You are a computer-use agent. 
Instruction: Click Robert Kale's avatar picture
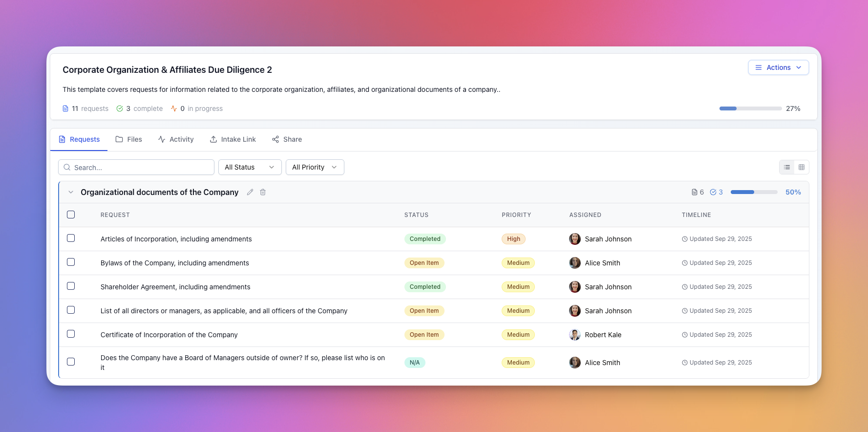tap(575, 335)
